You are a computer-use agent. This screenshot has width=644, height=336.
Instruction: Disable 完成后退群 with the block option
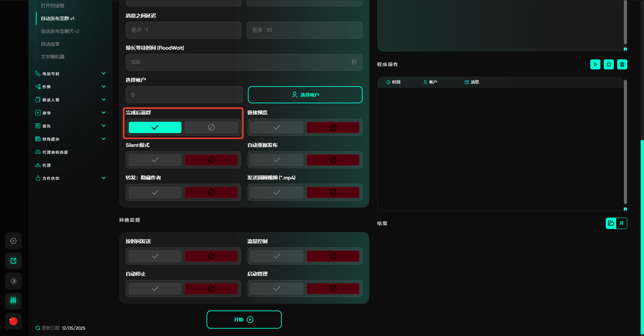(x=211, y=127)
